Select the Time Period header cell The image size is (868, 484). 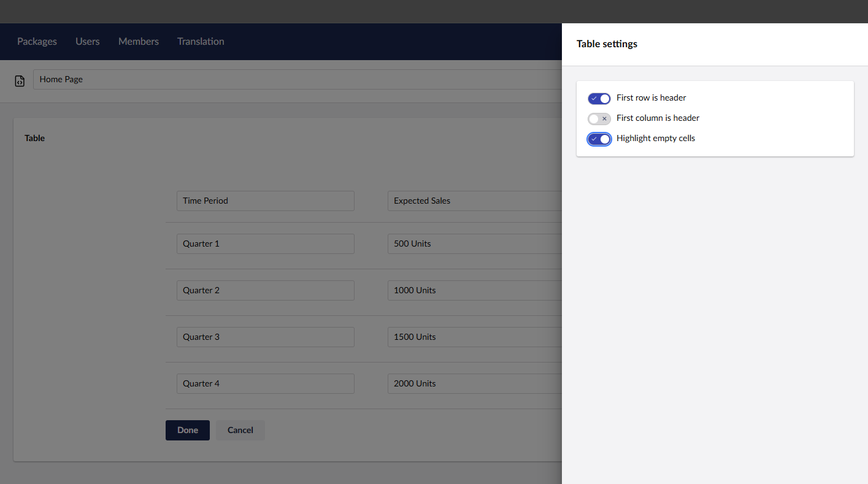pyautogui.click(x=265, y=201)
